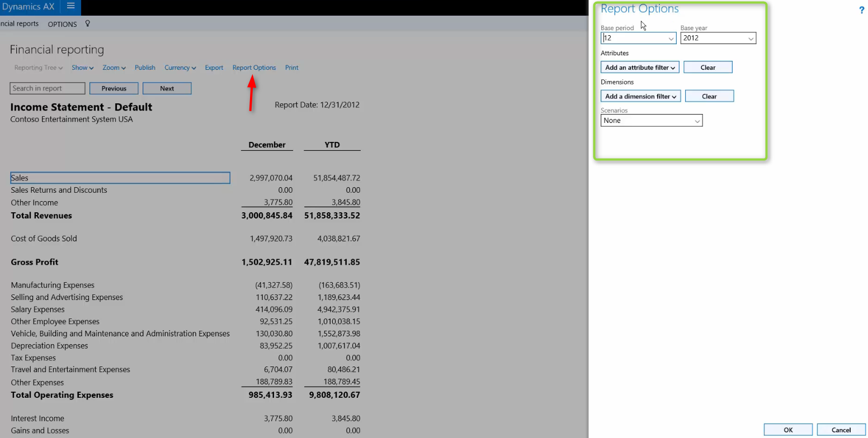Open the OPTIONS menu tab
This screenshot has width=868, height=438.
pyautogui.click(x=62, y=24)
